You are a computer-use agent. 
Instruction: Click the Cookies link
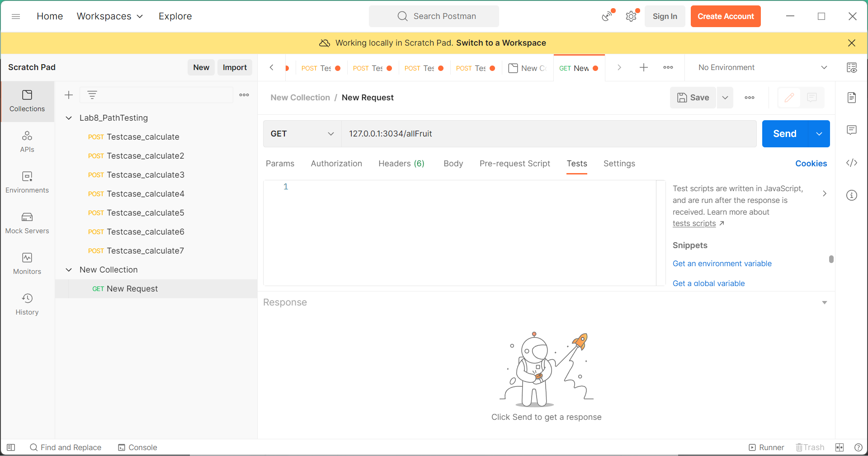click(811, 164)
